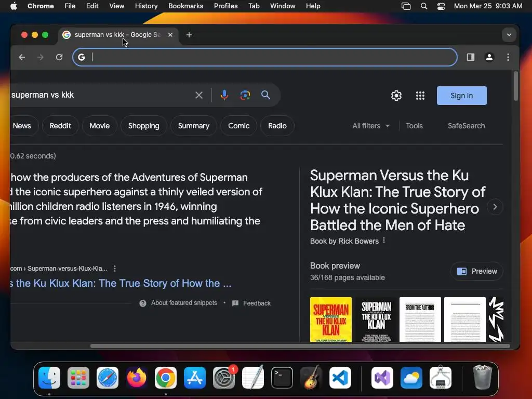Open the Bookmarks menu

(185, 6)
